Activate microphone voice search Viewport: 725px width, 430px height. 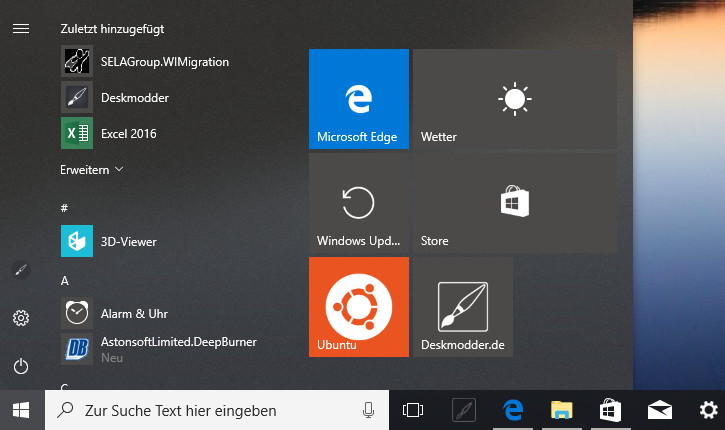pyautogui.click(x=368, y=410)
